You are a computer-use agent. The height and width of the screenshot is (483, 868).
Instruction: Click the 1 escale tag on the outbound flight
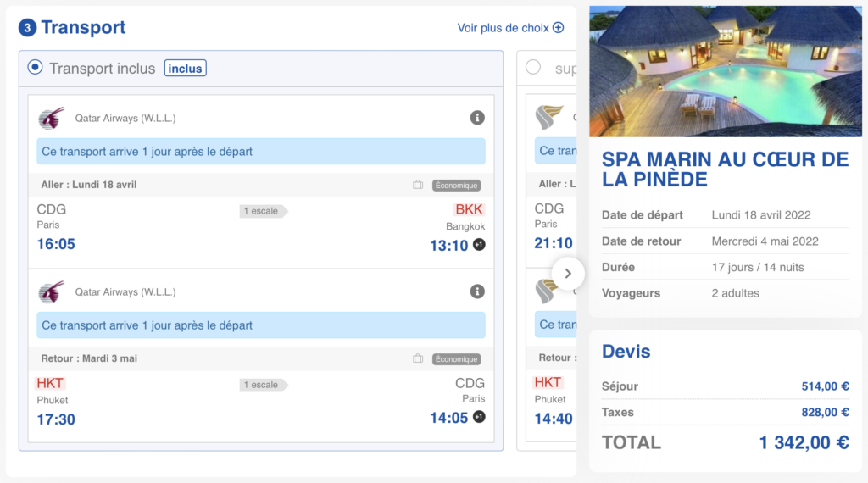pyautogui.click(x=263, y=211)
